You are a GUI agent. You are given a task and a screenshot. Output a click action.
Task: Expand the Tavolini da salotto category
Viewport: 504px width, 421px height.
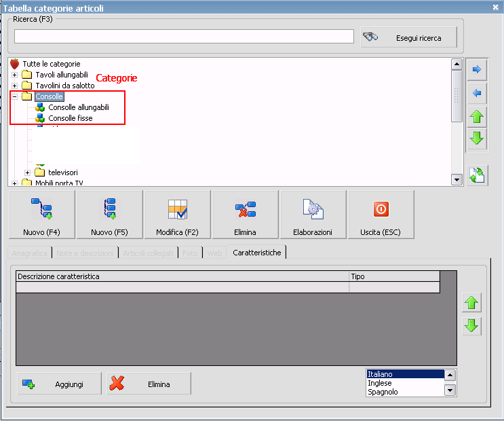14,86
